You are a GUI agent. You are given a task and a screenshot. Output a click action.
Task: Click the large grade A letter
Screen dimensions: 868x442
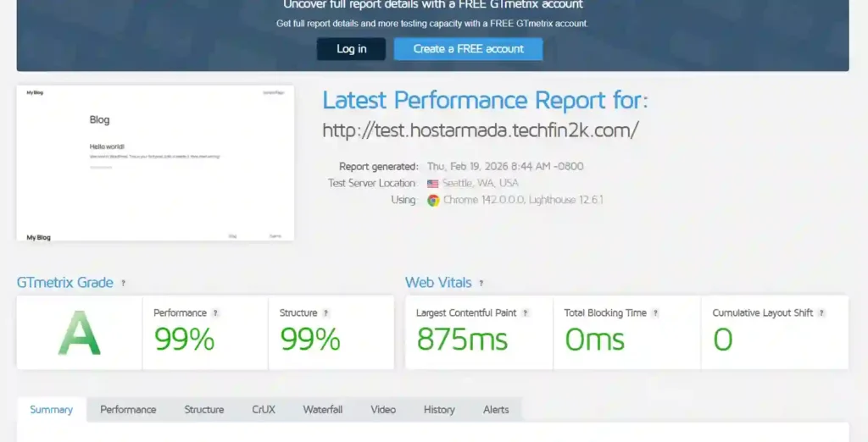click(79, 333)
